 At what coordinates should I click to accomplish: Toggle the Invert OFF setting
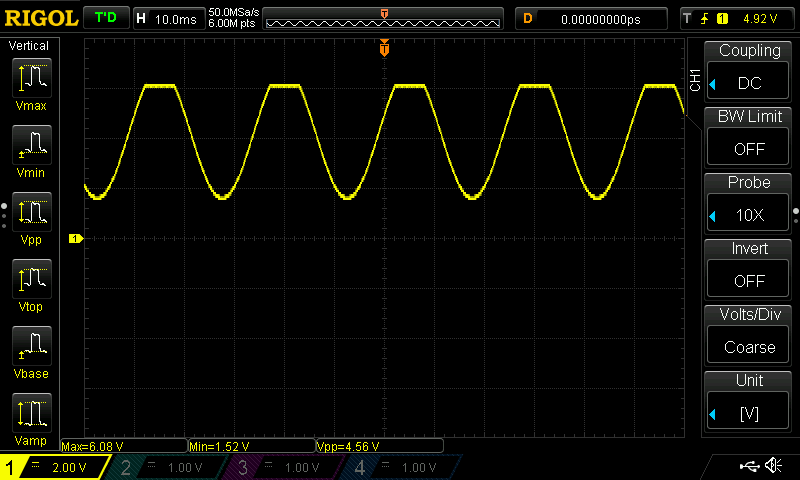tap(748, 281)
